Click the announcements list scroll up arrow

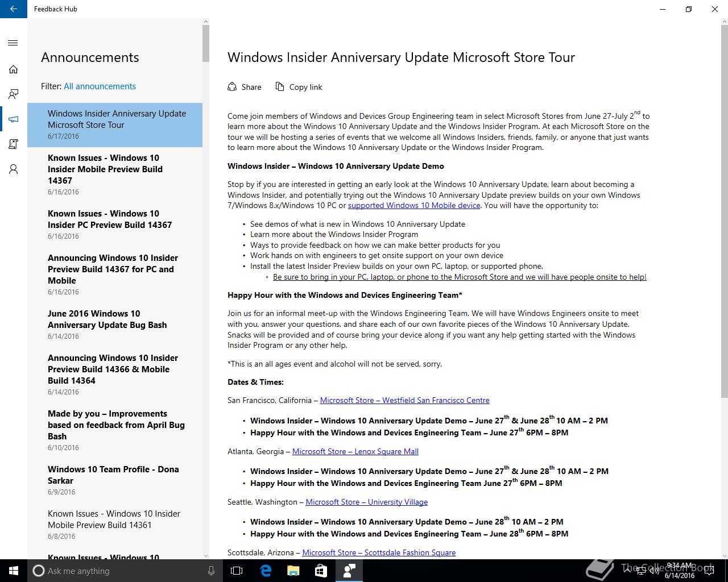tap(206, 22)
